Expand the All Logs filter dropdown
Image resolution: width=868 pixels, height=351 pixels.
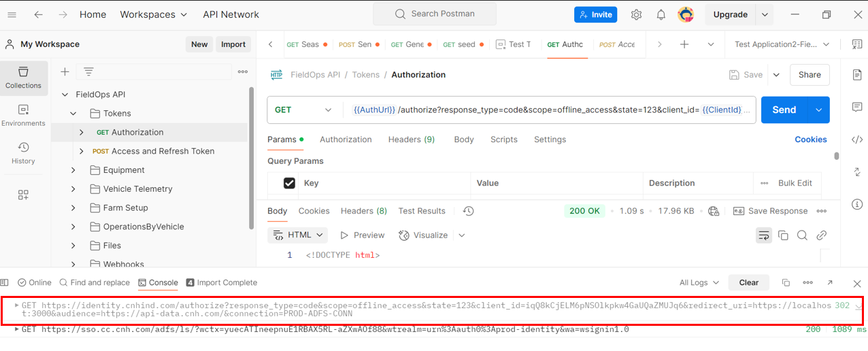[699, 282]
